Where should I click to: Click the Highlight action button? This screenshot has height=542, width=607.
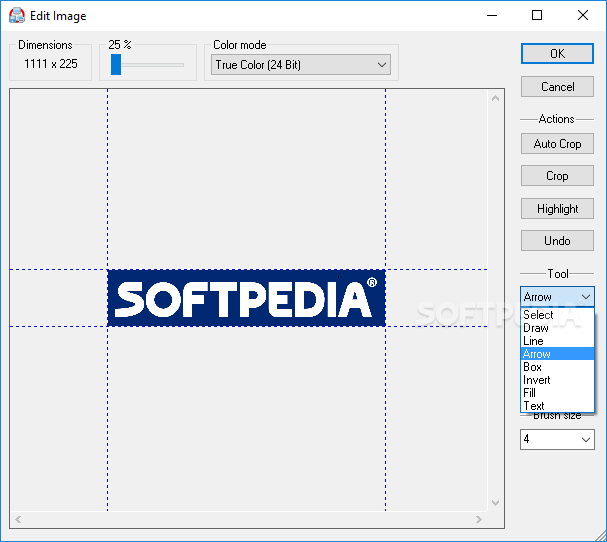[x=557, y=209]
